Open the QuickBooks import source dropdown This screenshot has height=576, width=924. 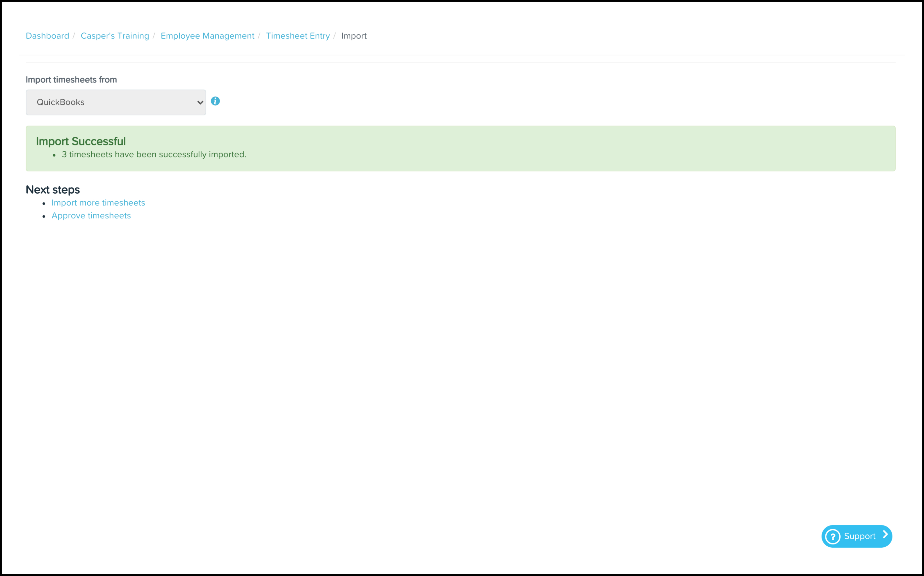tap(115, 102)
